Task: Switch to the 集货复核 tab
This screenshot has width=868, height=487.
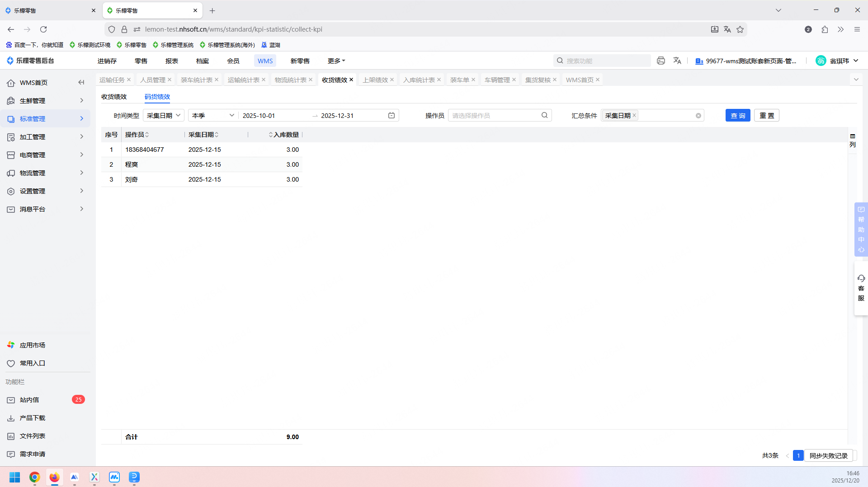Action: pos(538,80)
